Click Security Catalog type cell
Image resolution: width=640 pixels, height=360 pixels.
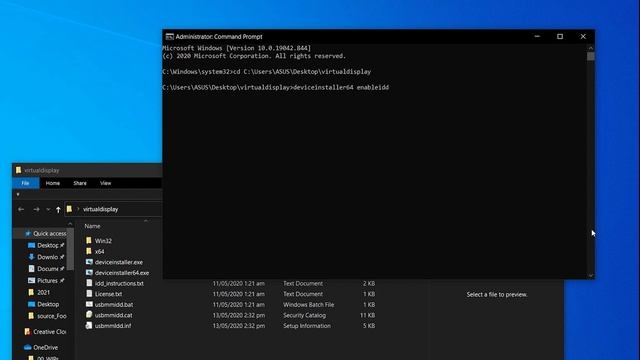click(x=304, y=316)
